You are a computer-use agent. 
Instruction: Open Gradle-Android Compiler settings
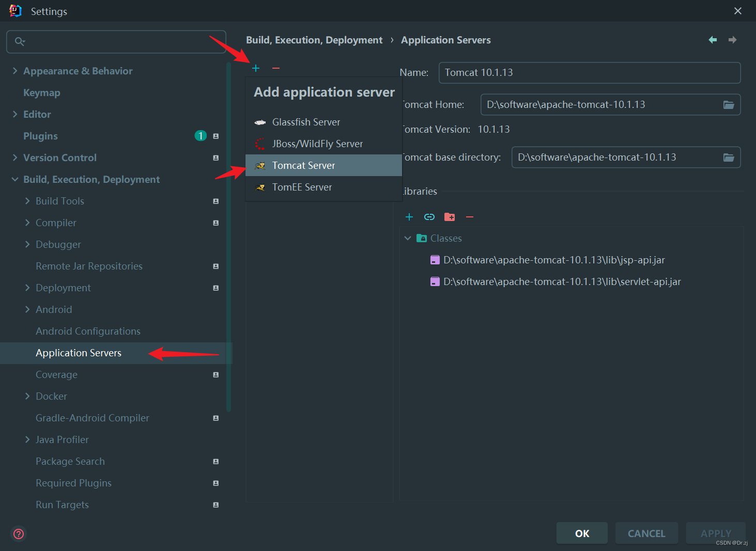point(92,418)
